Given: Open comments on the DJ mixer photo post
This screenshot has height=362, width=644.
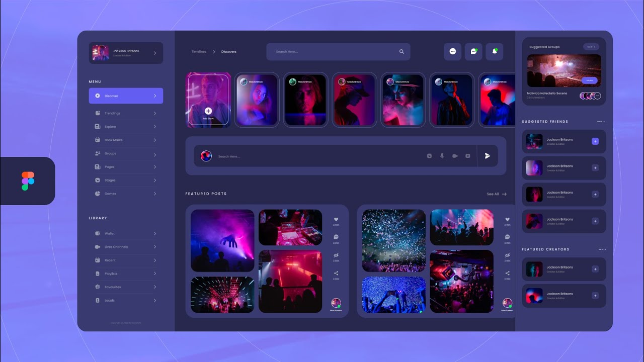Looking at the screenshot, I should click(336, 237).
